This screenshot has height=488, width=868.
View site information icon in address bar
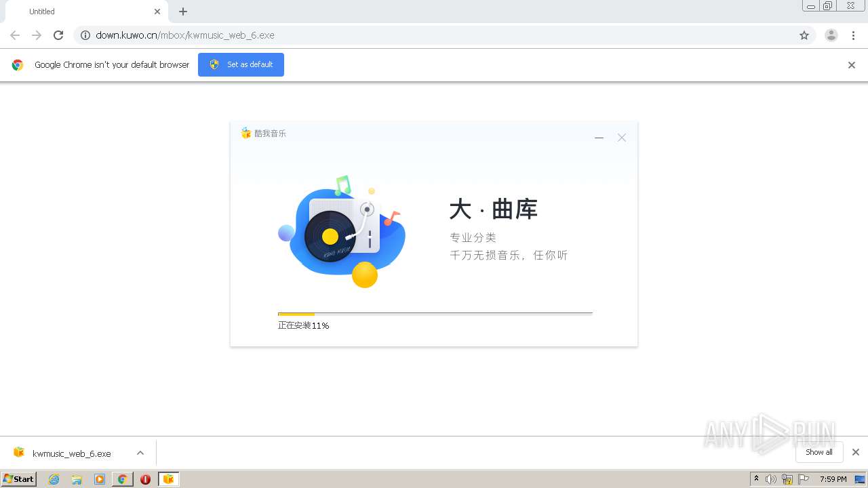(x=85, y=35)
